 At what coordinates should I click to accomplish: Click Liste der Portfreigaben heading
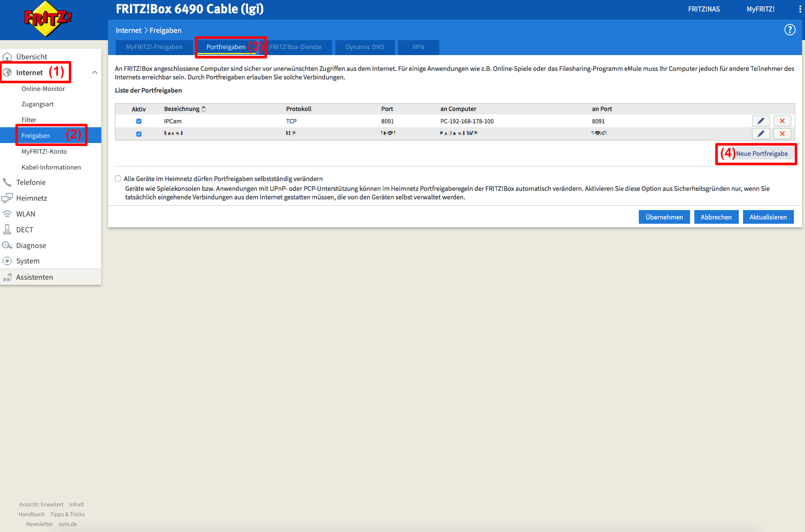point(148,91)
